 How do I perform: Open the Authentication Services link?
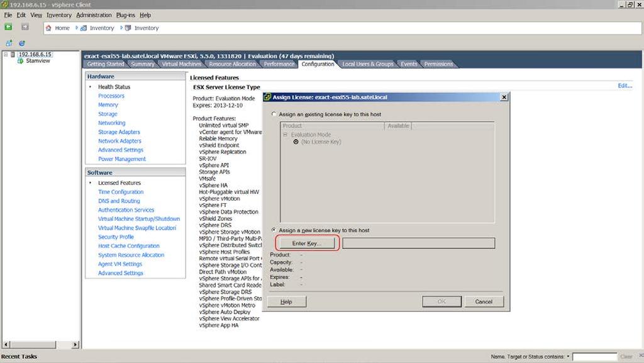coord(126,210)
